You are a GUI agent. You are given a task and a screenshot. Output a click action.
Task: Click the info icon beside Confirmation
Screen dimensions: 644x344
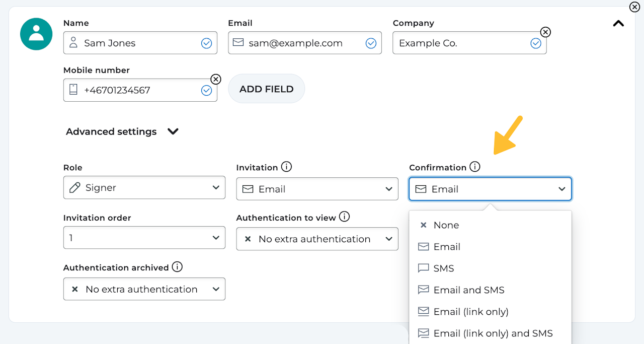click(474, 167)
